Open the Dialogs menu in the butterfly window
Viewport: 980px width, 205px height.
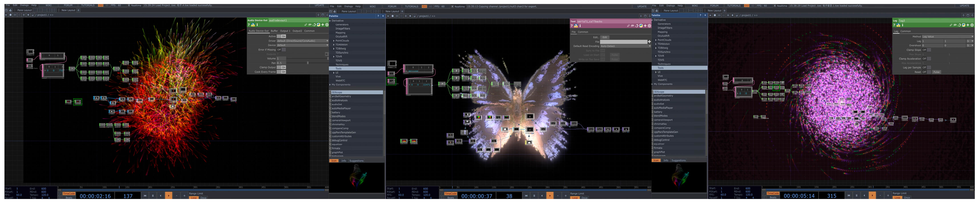348,6
